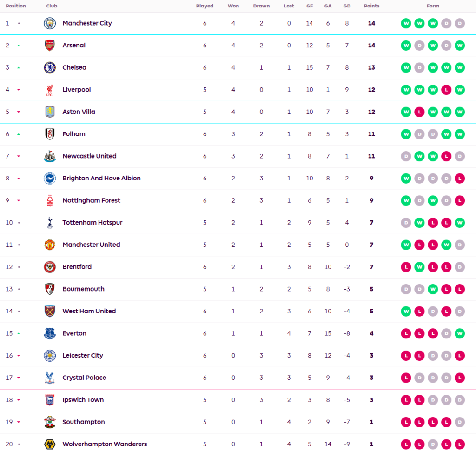The image size is (476, 451).
Task: Click Everton's green position-up arrow
Action: click(x=19, y=333)
